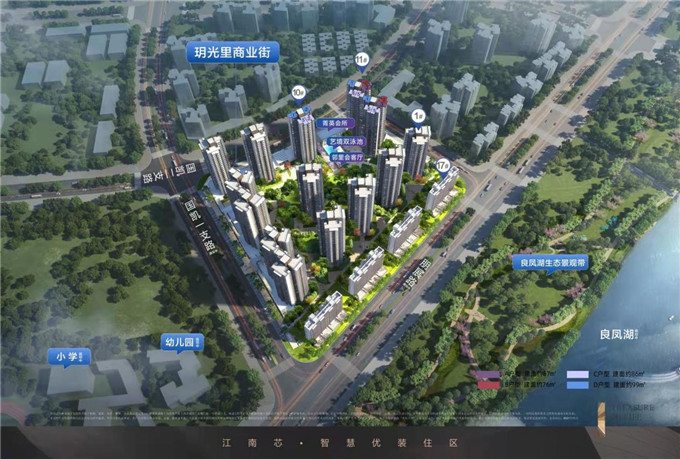Click the lavender C户型 legend swatch
Viewport: 680px width, 459px height.
click(578, 374)
